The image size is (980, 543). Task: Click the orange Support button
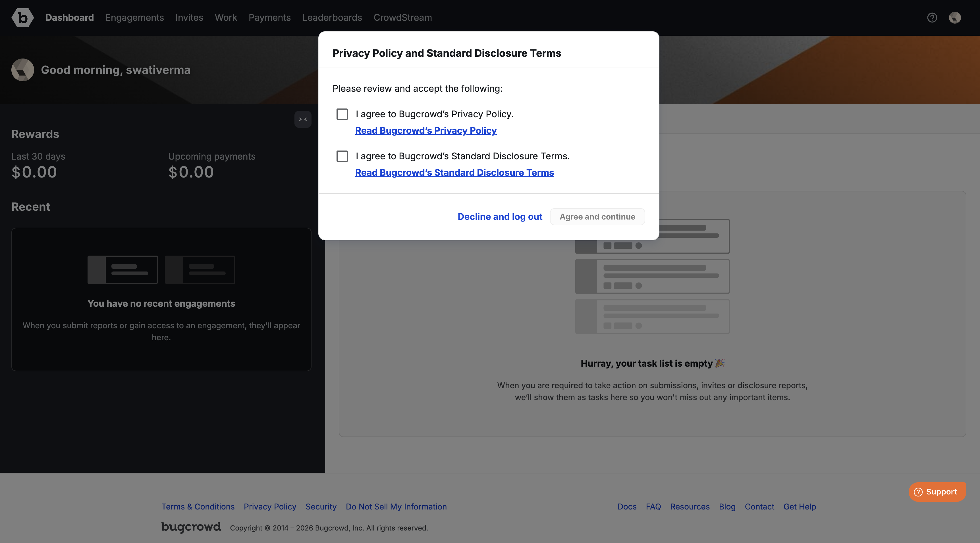pyautogui.click(x=937, y=492)
